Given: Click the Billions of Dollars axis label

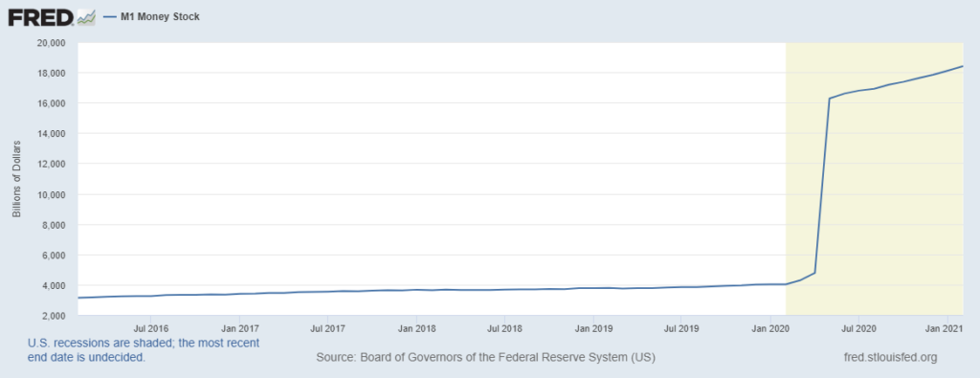Looking at the screenshot, I should 17,178.
